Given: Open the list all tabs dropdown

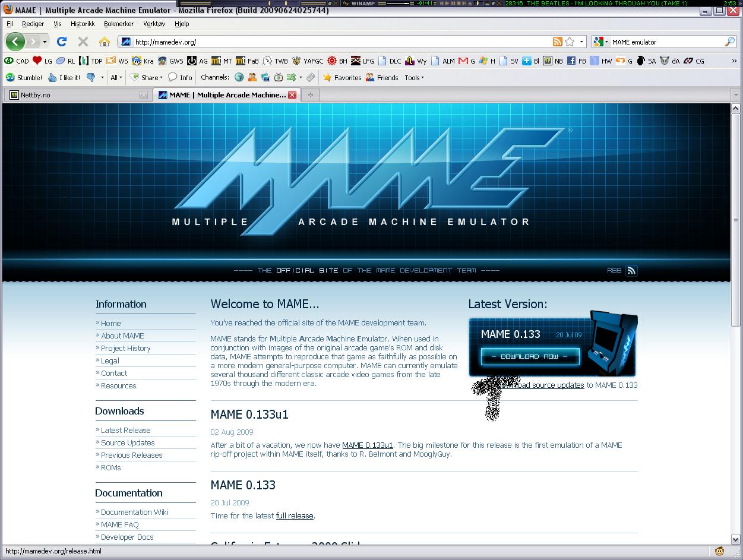Looking at the screenshot, I should (x=736, y=95).
